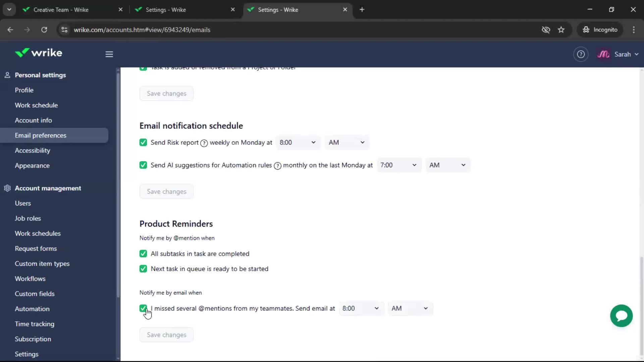Image resolution: width=644 pixels, height=362 pixels.
Task: Open Users under Account management
Action: [23, 203]
